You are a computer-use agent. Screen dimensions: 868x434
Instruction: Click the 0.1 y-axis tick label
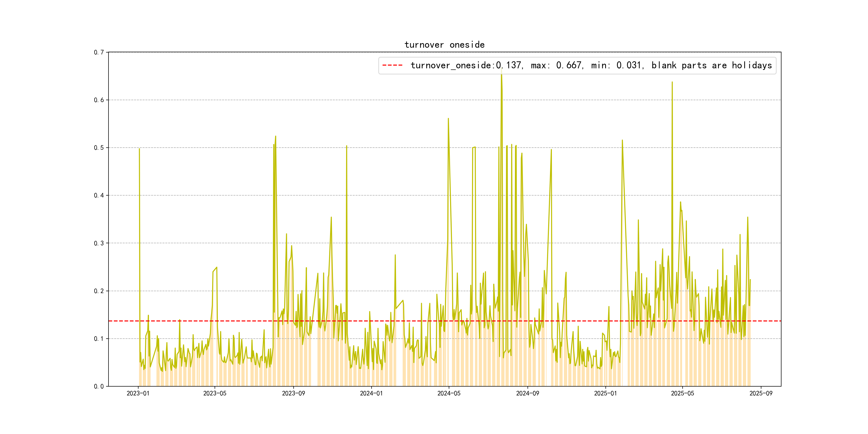pyautogui.click(x=99, y=339)
